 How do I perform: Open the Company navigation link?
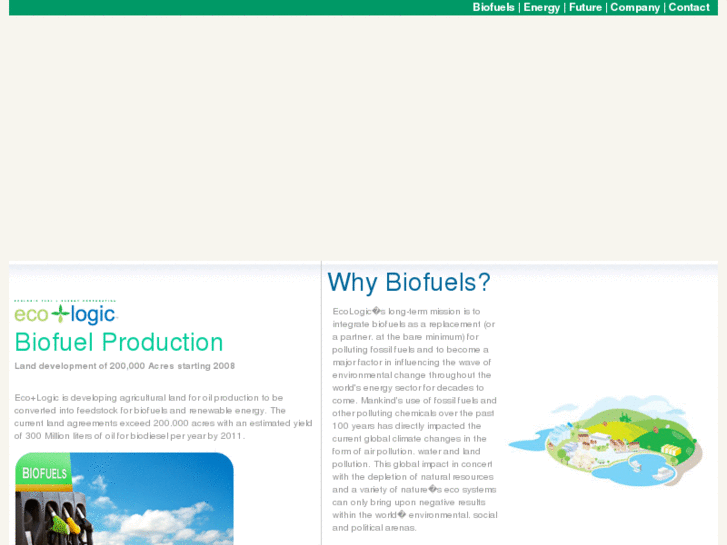click(635, 7)
